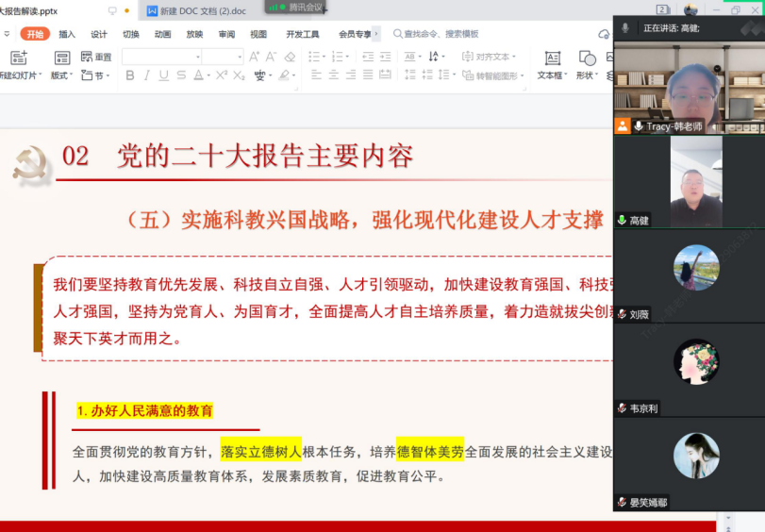Insert a text box (文本框)
The height and width of the screenshot is (532, 765).
click(x=552, y=65)
